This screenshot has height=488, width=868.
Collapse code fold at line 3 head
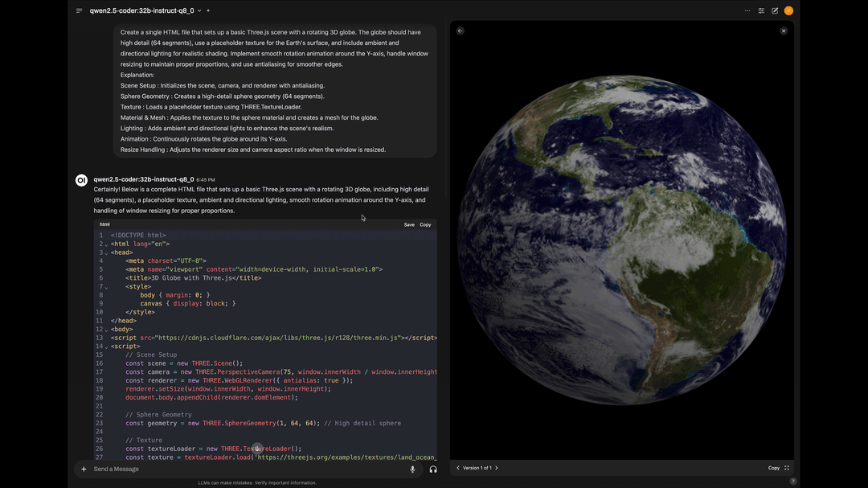click(106, 253)
